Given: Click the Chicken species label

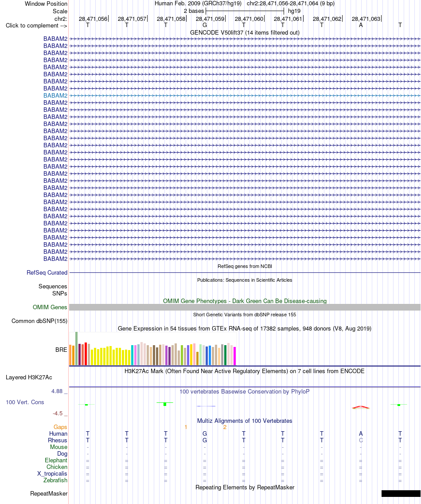Looking at the screenshot, I should click(x=57, y=467).
